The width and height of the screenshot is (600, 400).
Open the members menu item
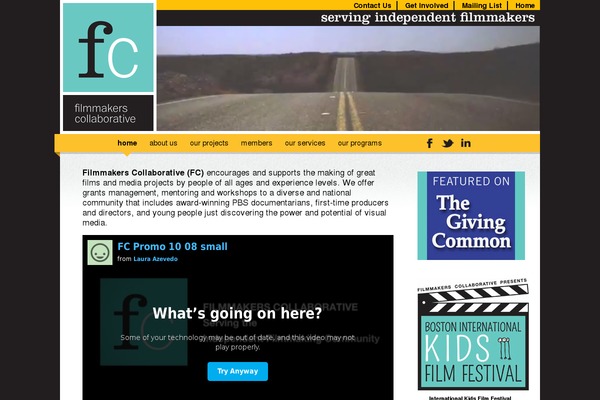(x=256, y=143)
